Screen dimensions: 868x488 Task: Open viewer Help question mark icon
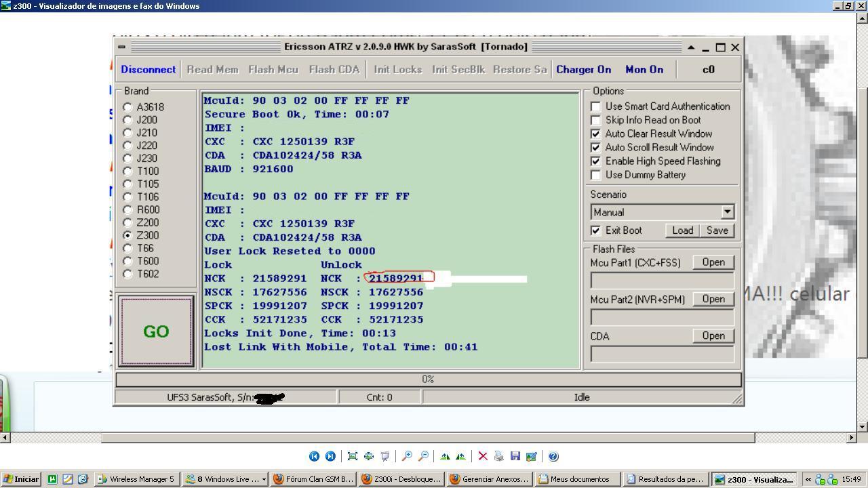553,456
